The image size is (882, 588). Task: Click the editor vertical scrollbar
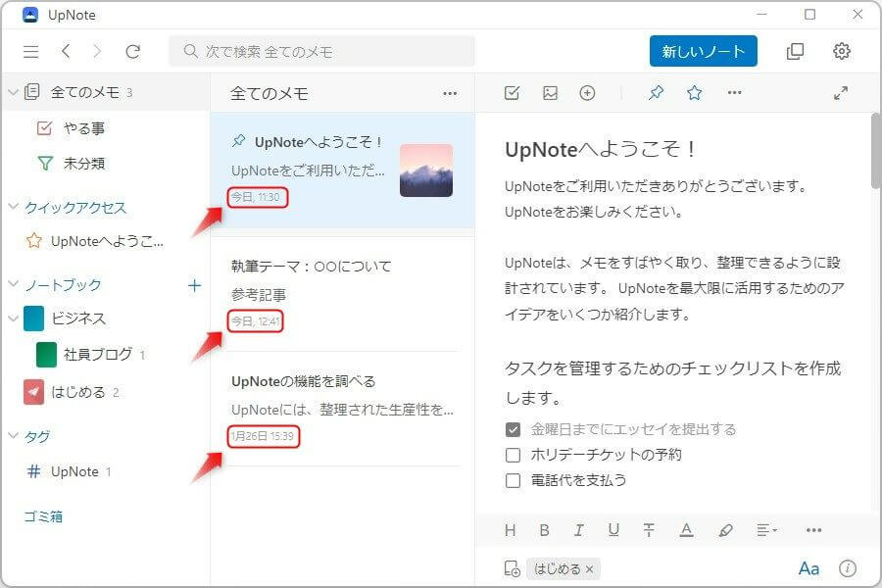[876, 151]
